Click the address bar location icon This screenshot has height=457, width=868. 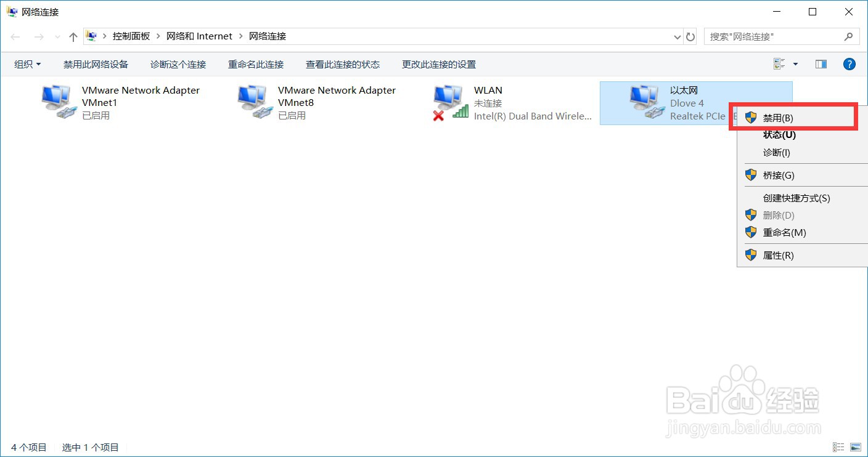[91, 36]
